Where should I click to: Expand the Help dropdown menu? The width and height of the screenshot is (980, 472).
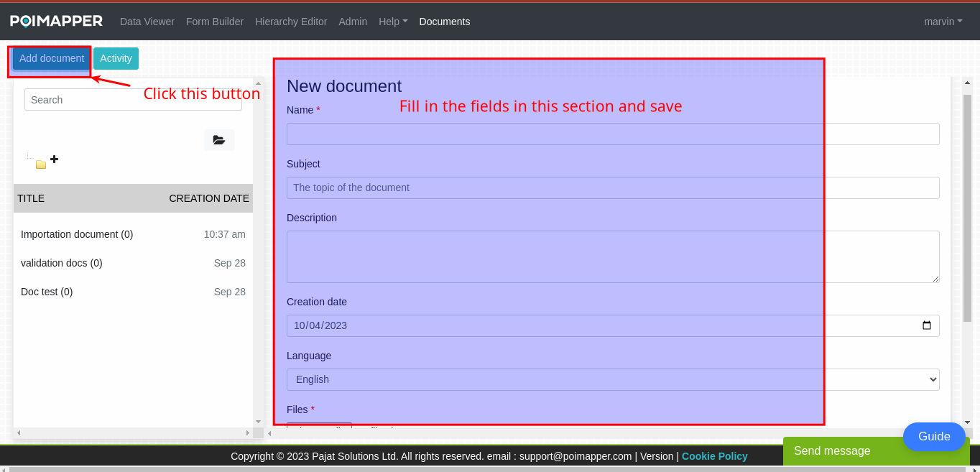click(x=393, y=22)
